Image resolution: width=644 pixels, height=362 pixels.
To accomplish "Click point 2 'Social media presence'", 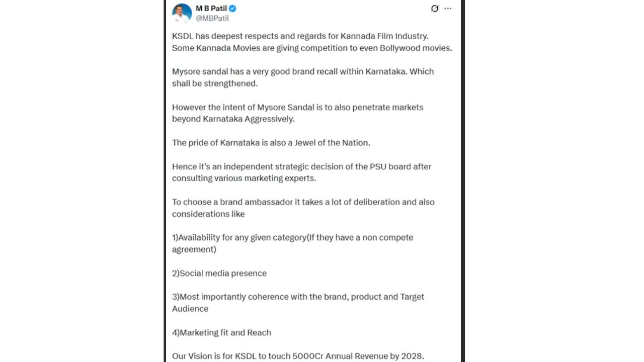I will coord(219,274).
